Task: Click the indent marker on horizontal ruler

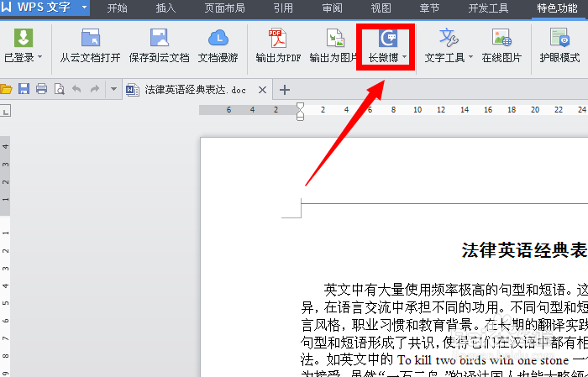Action: 300,112
